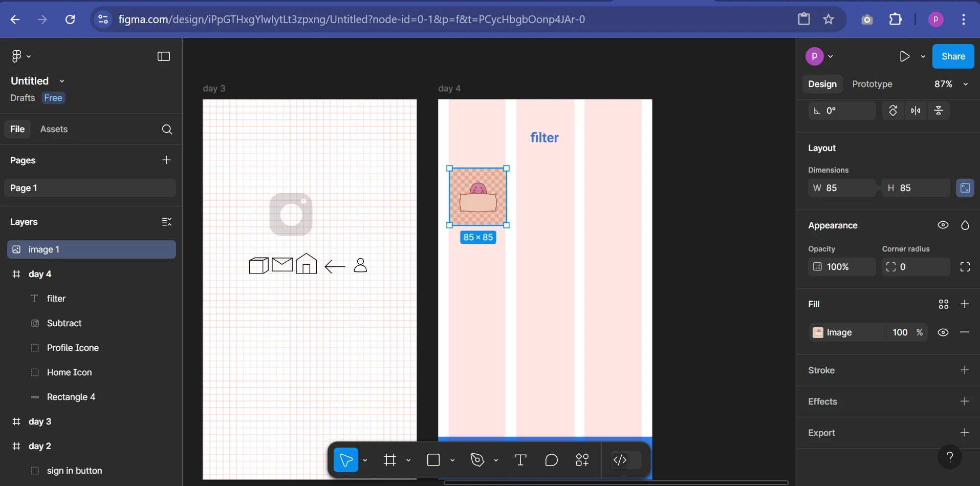
Task: Click the horizontal canvas scrollbar
Action: tap(616, 482)
